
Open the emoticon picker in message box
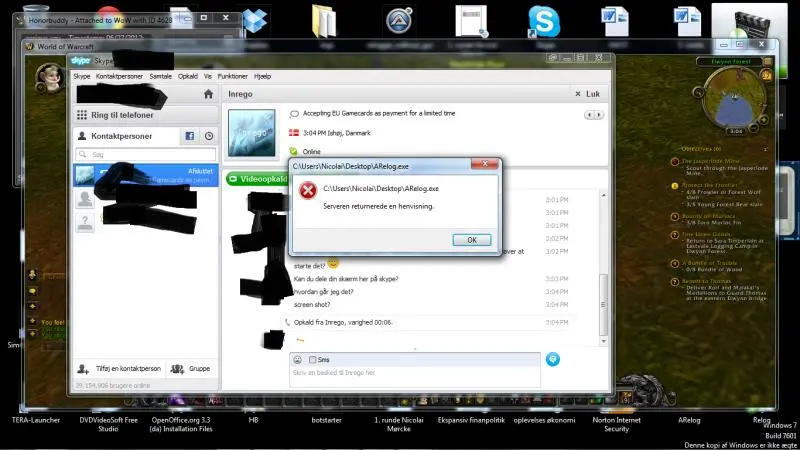[x=297, y=360]
